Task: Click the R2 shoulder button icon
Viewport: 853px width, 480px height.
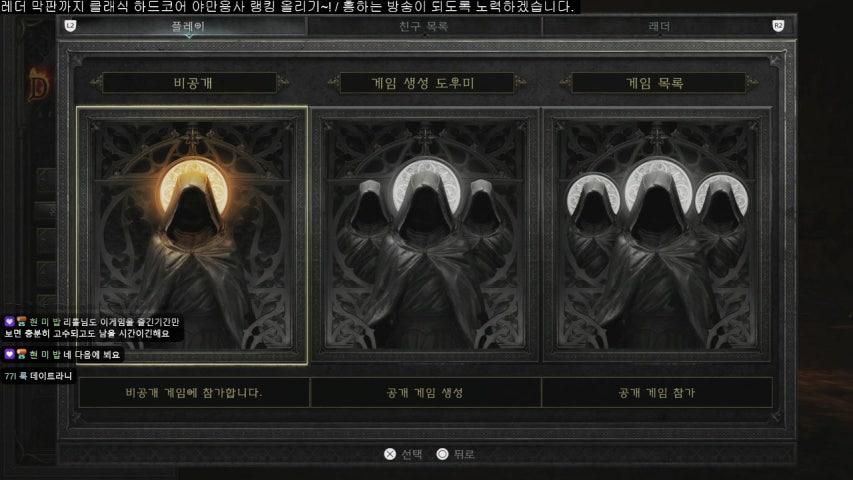Action: tap(778, 26)
